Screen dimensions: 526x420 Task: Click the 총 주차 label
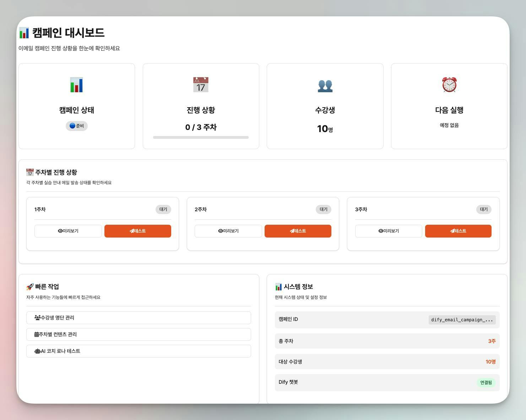point(286,341)
